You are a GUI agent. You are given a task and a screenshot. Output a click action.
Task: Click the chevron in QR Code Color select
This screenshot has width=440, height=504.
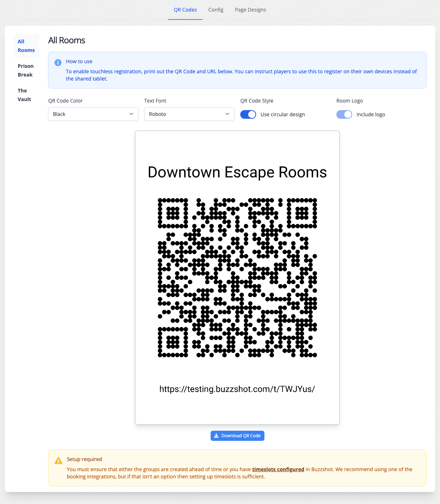click(x=131, y=114)
